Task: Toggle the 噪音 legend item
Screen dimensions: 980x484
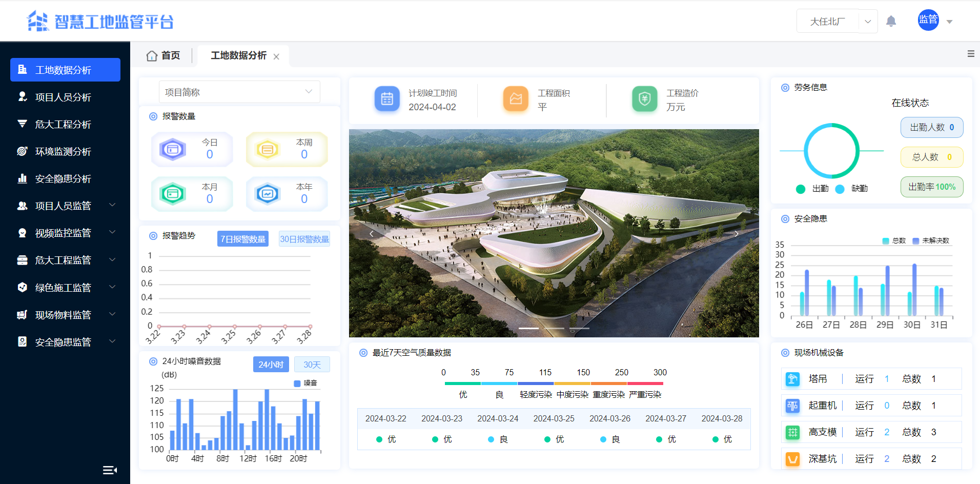Action: coord(305,383)
